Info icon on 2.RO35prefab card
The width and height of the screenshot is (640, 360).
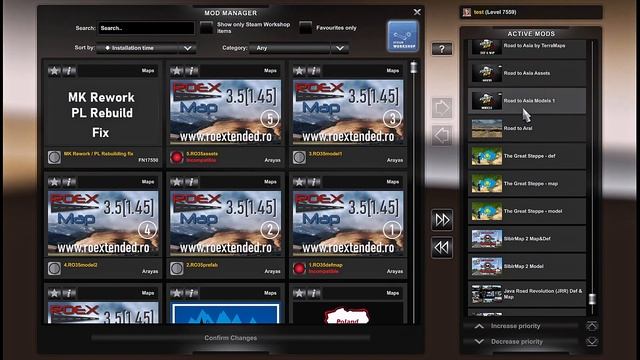[191, 182]
